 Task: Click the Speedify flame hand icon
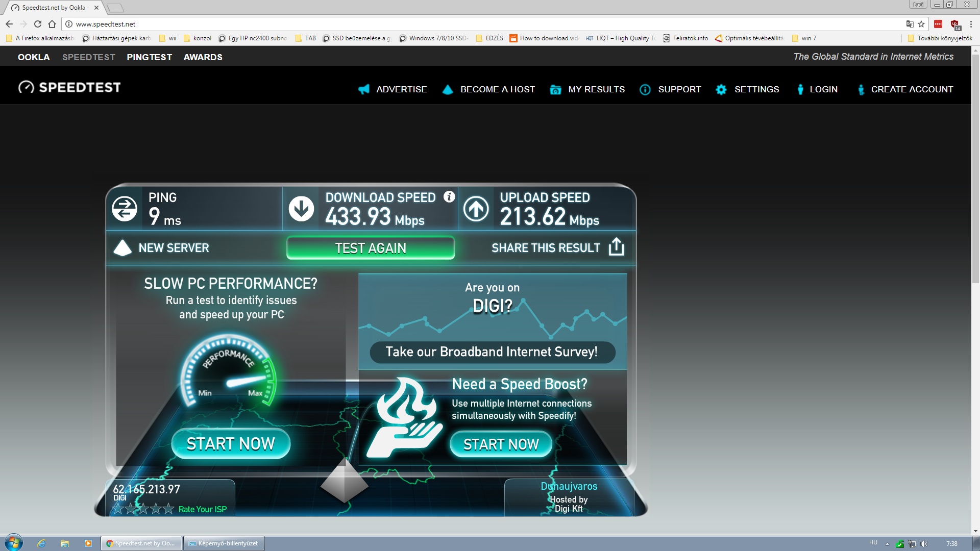(x=405, y=418)
